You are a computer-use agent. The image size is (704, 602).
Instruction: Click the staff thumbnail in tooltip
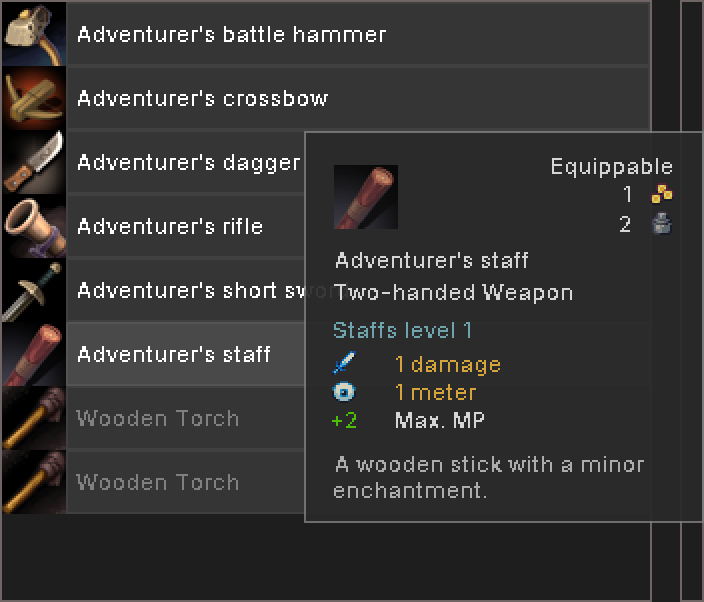365,197
